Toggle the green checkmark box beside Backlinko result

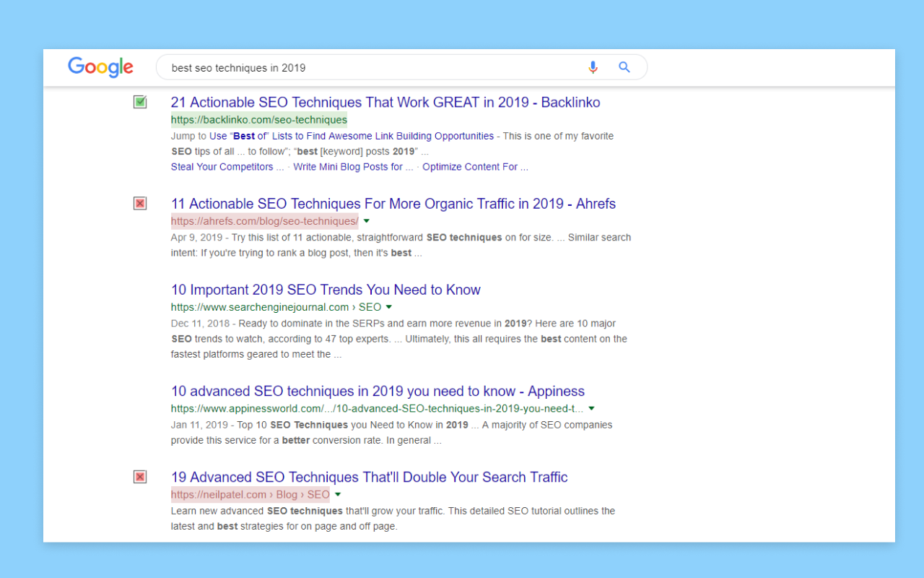140,102
